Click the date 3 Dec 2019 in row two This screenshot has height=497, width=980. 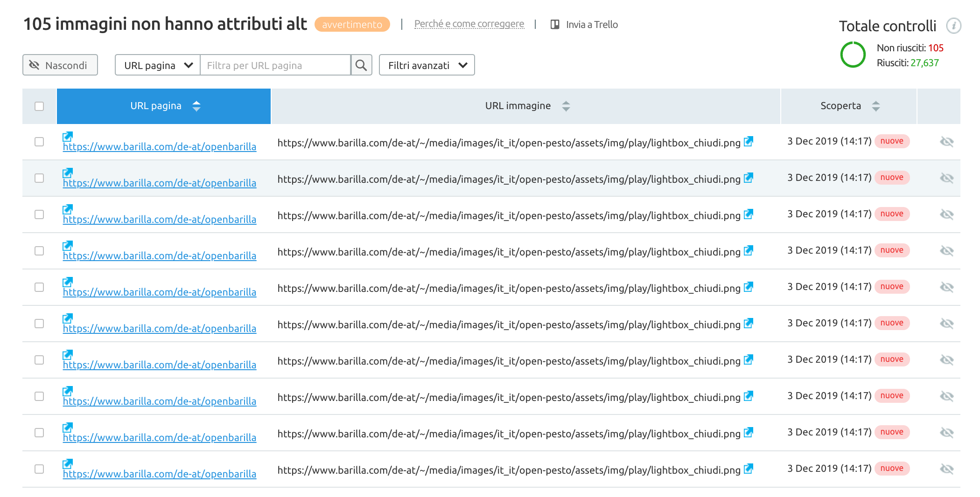coord(829,178)
